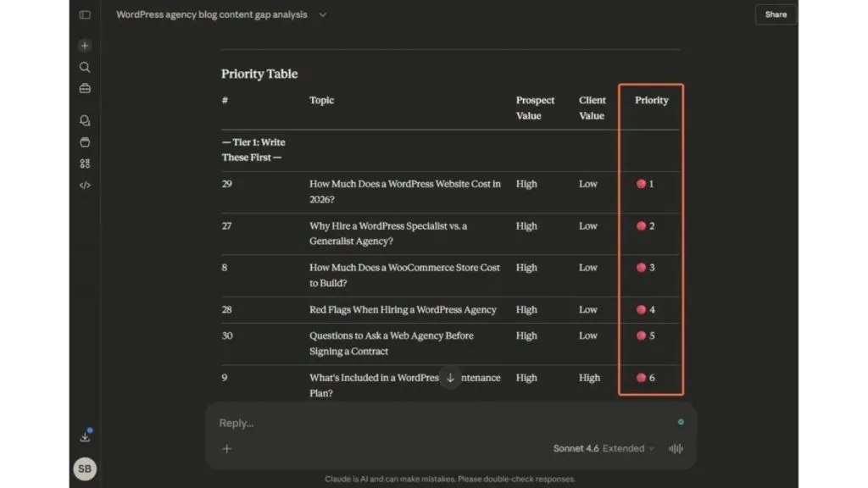Click the chat title 'WordPress agency blog content gap analysis'
This screenshot has height=488, width=868.
coord(211,14)
